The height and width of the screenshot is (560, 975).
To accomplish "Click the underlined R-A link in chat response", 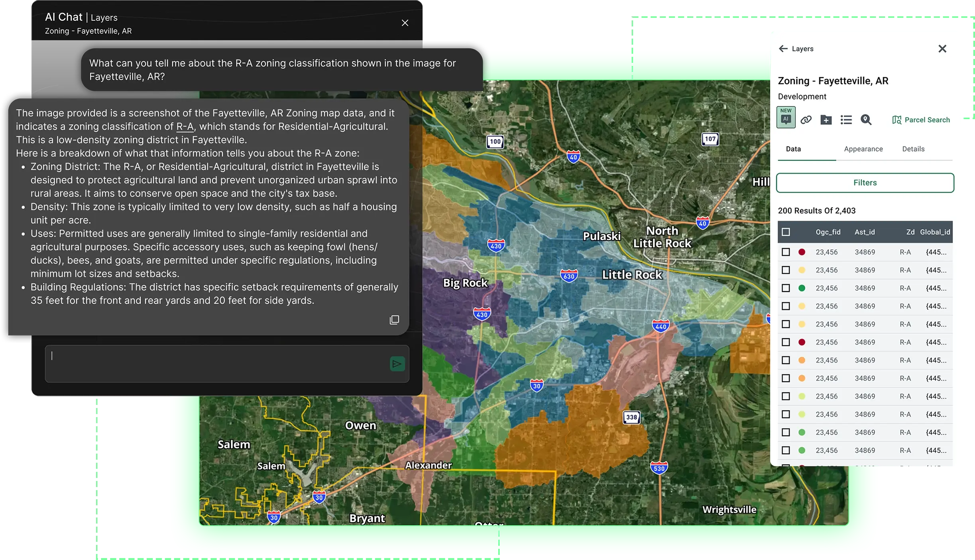I will click(x=185, y=127).
